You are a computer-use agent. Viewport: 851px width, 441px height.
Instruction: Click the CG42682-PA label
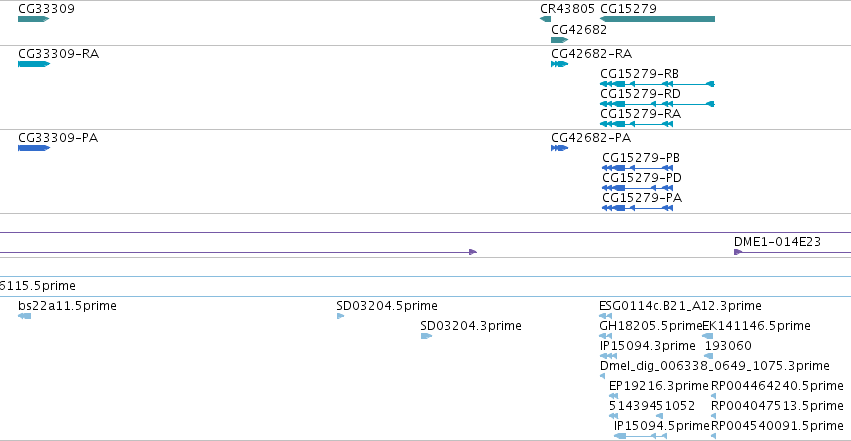[x=591, y=138]
